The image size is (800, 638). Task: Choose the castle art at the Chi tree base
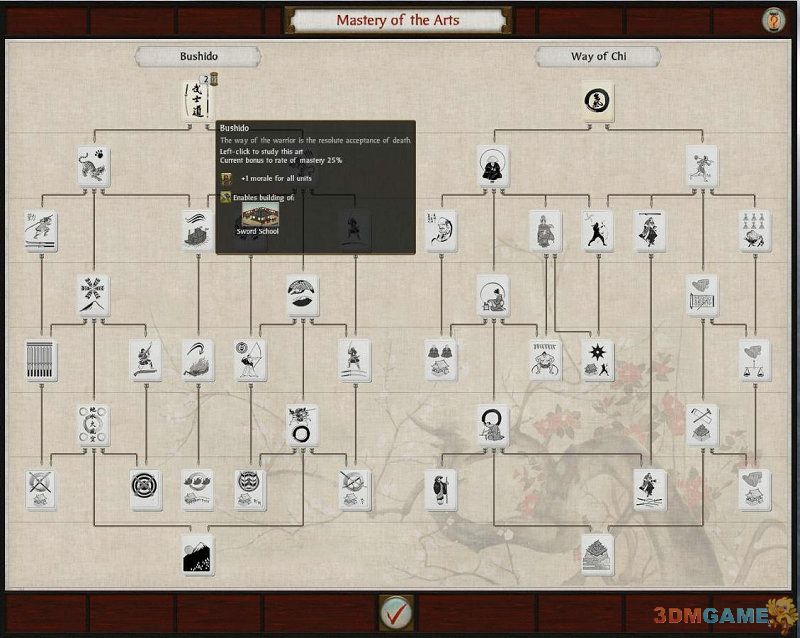click(598, 555)
